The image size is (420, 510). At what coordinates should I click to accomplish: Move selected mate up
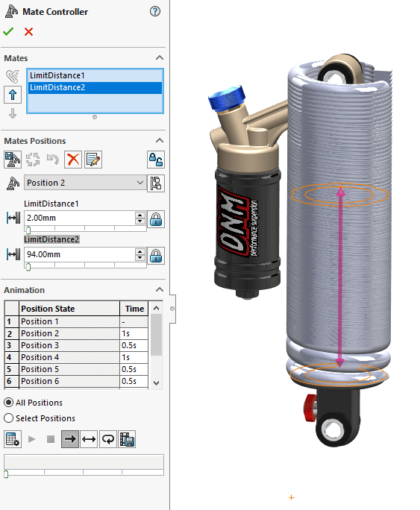(13, 95)
